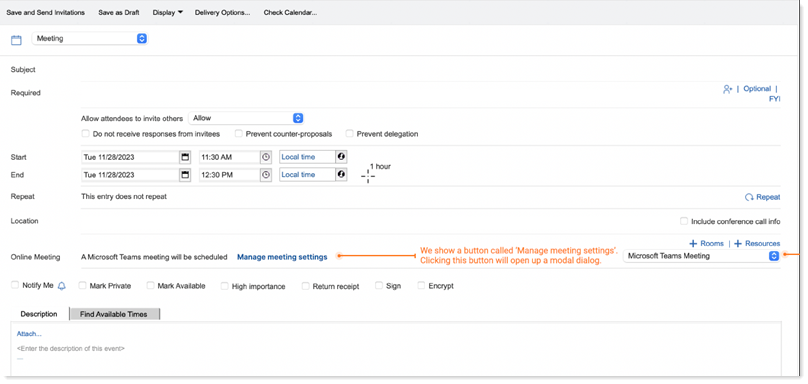Open the Microsoft Teams Meeting dropdown
Screen dimensions: 808x384
701,256
